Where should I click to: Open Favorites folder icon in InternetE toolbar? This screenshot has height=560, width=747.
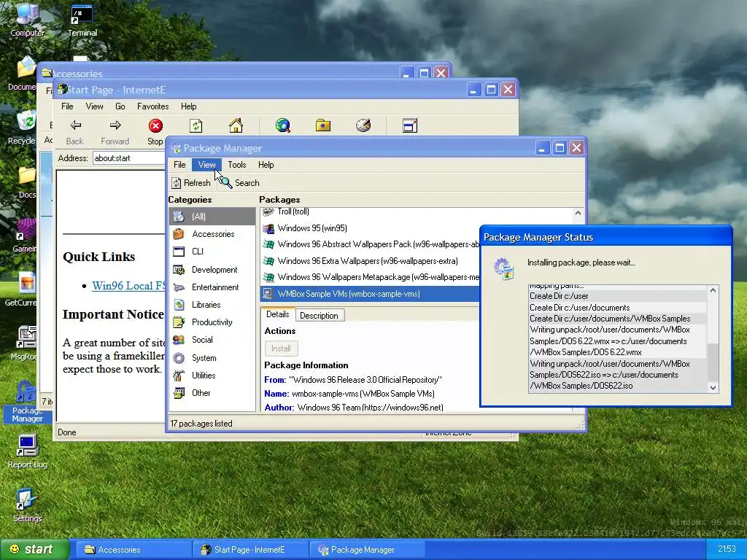pyautogui.click(x=323, y=125)
